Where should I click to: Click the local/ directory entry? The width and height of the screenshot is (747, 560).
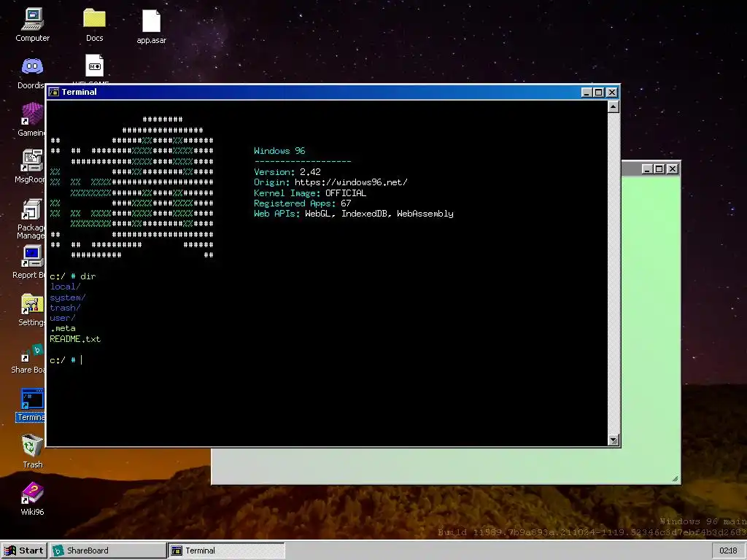pyautogui.click(x=65, y=287)
